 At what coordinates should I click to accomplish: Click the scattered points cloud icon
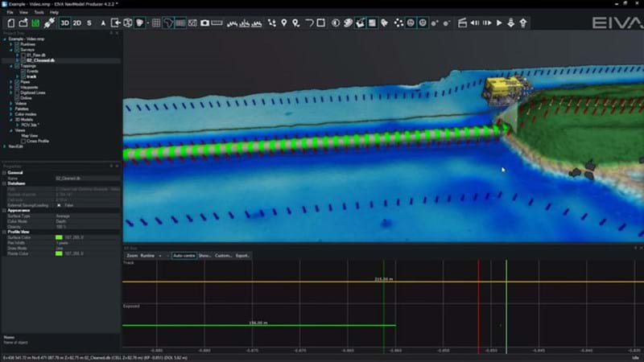[x=398, y=23]
